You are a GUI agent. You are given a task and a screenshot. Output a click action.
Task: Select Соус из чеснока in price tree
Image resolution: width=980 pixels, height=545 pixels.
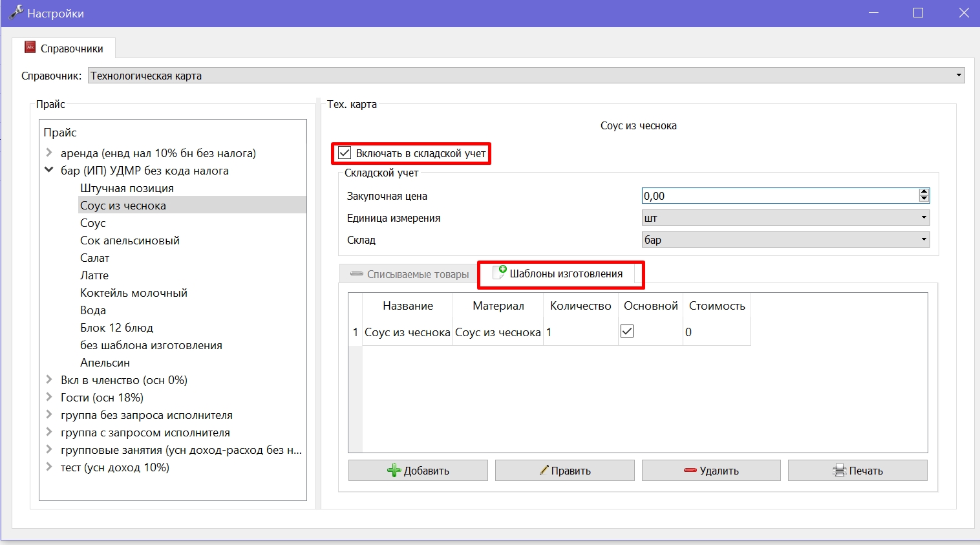pos(123,206)
